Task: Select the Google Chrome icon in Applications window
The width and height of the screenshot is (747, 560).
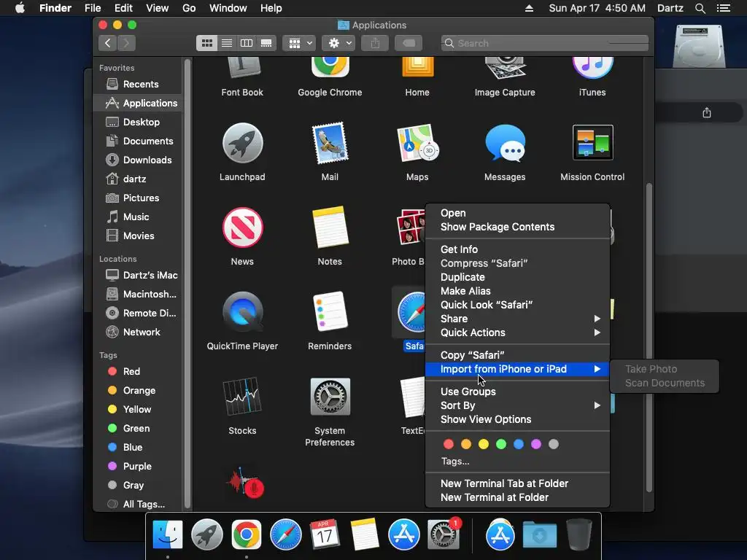Action: pos(330,66)
